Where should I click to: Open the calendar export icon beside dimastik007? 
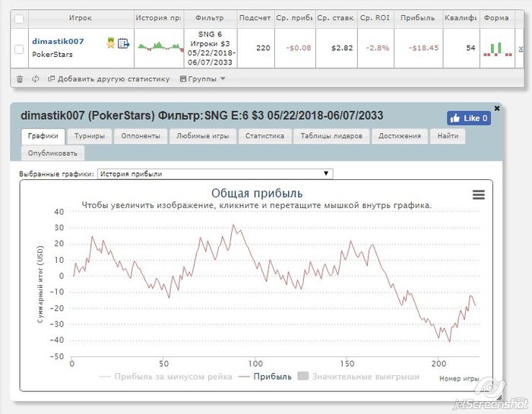click(123, 43)
